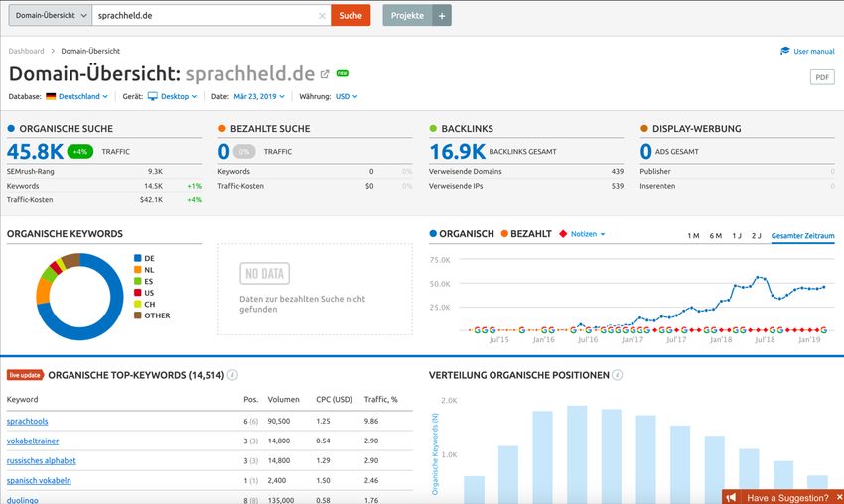844x504 pixels.
Task: Add a new project with plus icon
Action: [442, 15]
